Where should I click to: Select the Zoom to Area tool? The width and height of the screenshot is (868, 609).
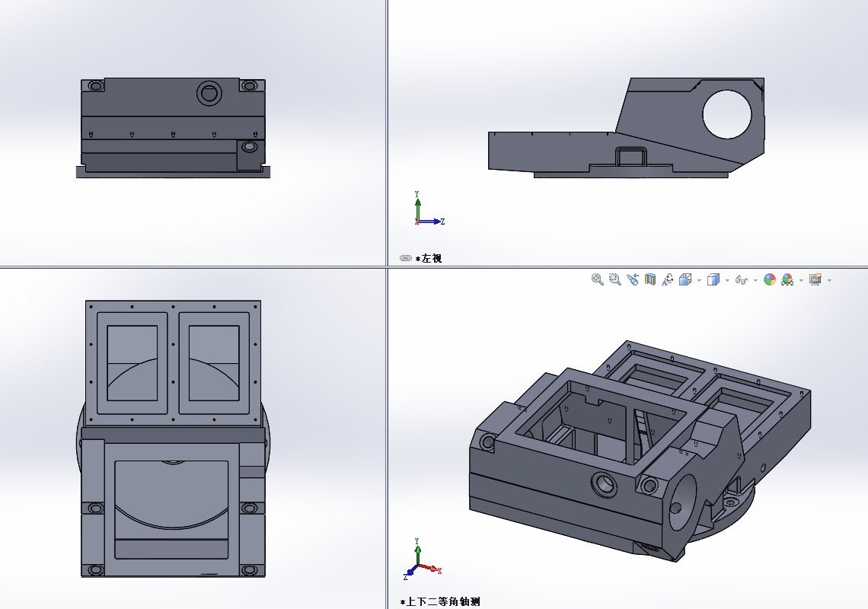pos(615,279)
